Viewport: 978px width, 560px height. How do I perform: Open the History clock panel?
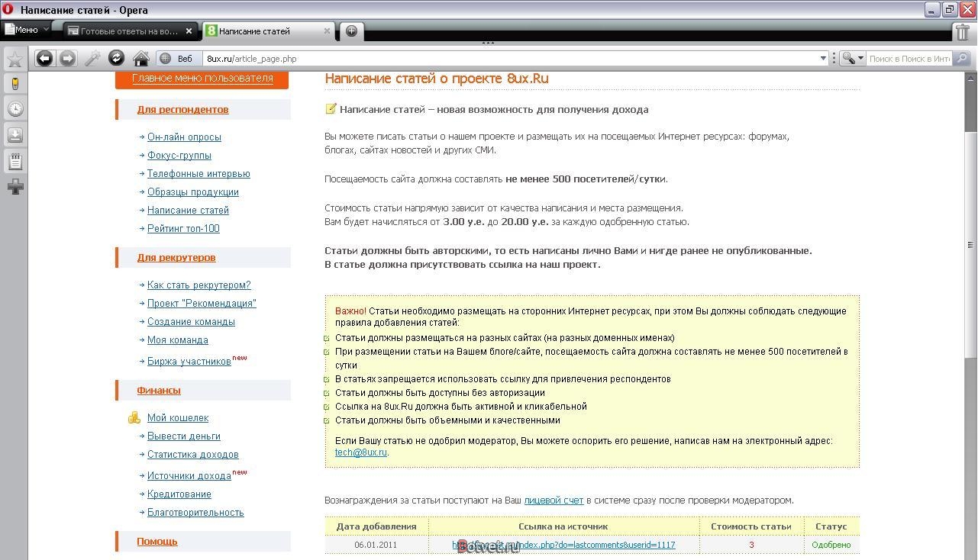point(15,109)
